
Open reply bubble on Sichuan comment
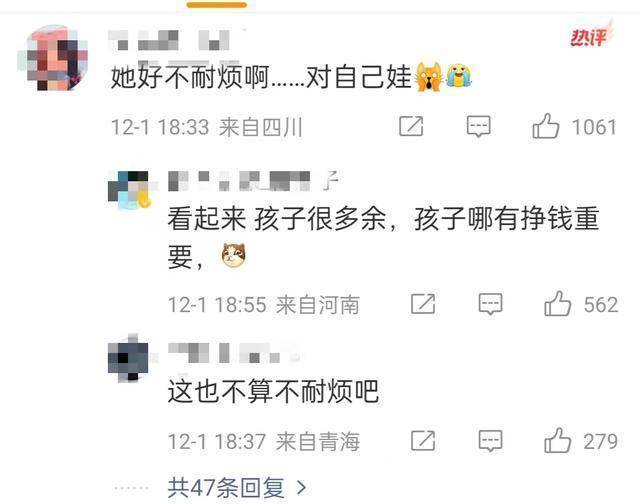(x=479, y=126)
